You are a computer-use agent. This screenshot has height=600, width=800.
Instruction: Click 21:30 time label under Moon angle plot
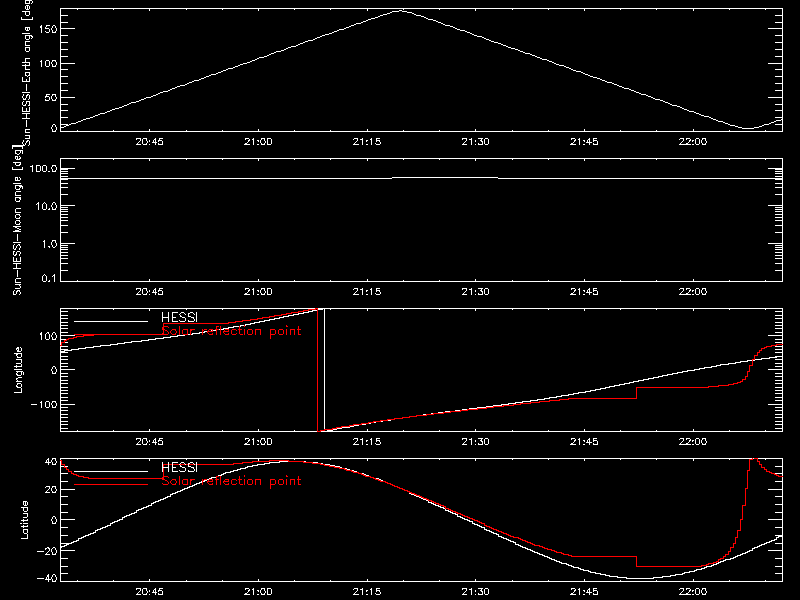click(476, 292)
